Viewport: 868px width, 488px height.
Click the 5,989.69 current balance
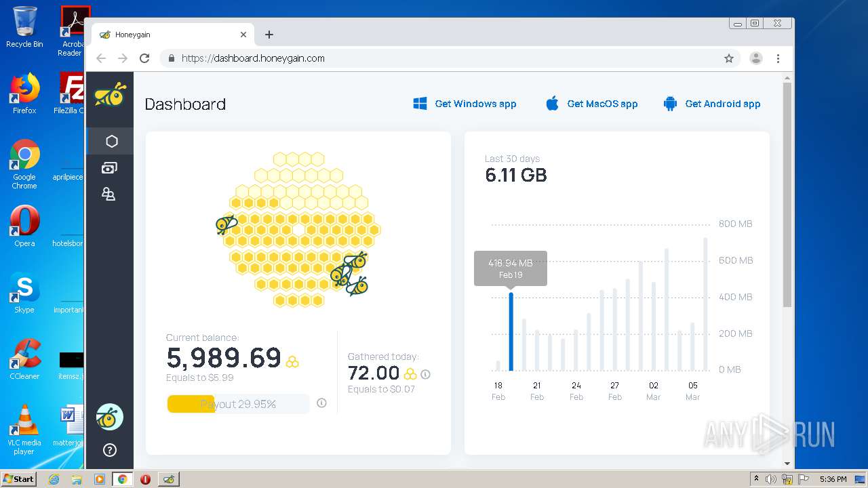pos(224,357)
